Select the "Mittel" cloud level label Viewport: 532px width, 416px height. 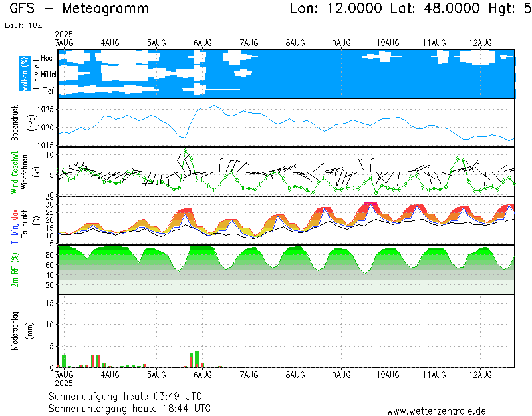[x=48, y=75]
